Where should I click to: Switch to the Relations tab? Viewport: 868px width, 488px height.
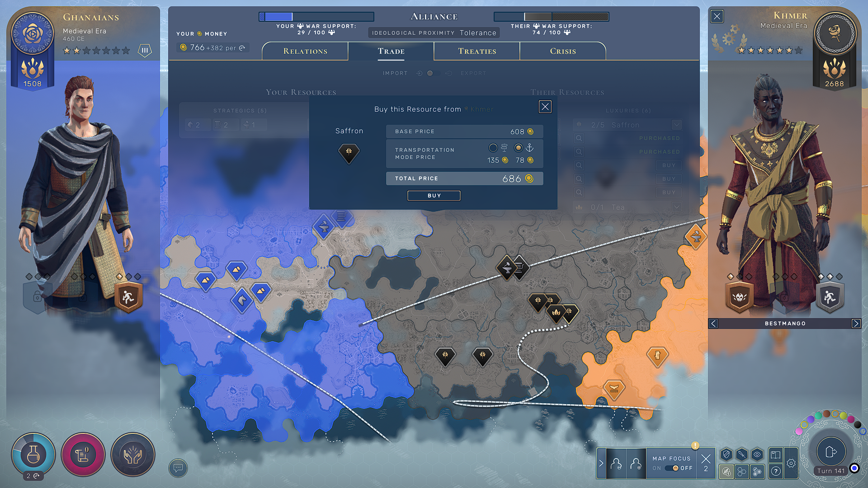click(x=305, y=51)
